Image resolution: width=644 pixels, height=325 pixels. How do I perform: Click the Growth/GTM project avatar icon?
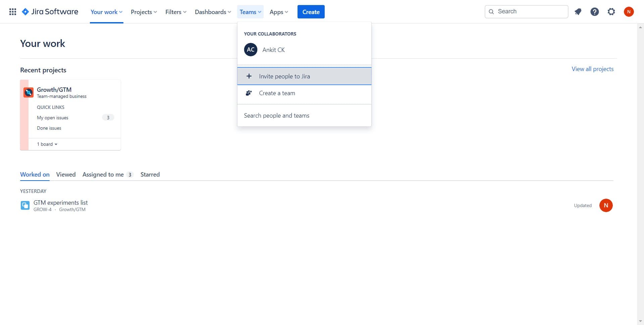28,92
